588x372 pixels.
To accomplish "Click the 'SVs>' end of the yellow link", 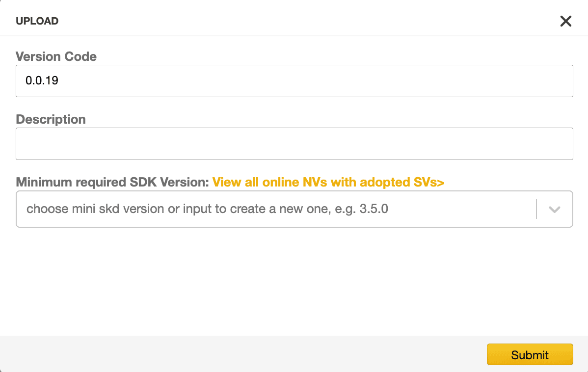I will 429,182.
